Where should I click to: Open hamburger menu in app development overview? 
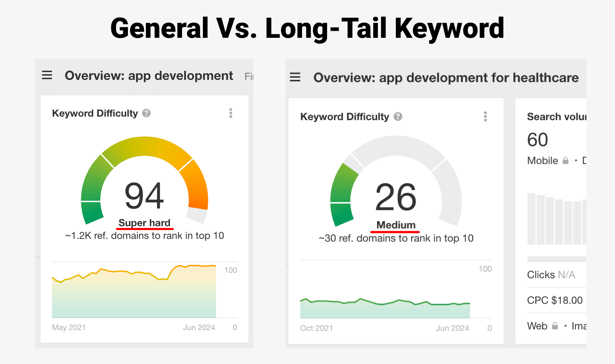coord(47,75)
